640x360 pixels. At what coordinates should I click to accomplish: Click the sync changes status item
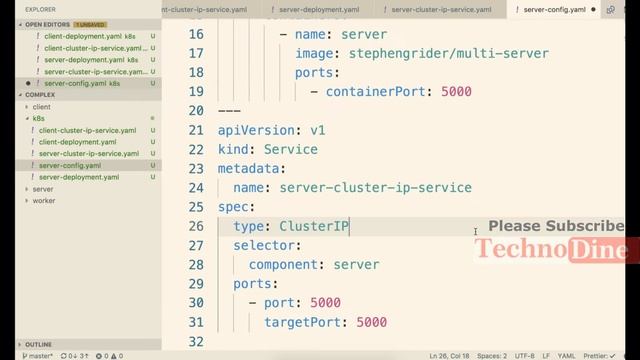tap(74, 356)
